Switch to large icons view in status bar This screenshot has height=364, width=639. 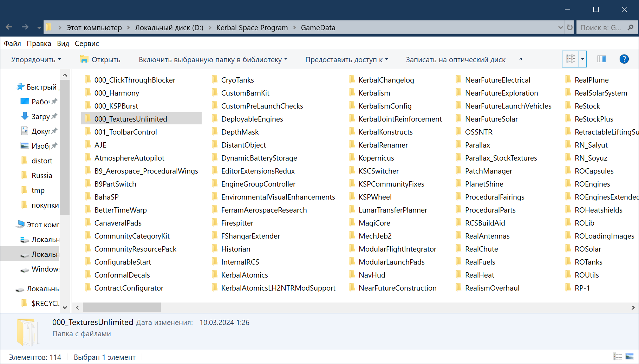point(630,356)
